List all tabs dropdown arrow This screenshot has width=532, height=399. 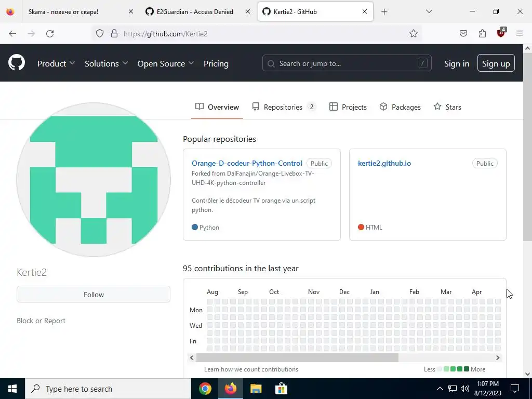(x=429, y=11)
